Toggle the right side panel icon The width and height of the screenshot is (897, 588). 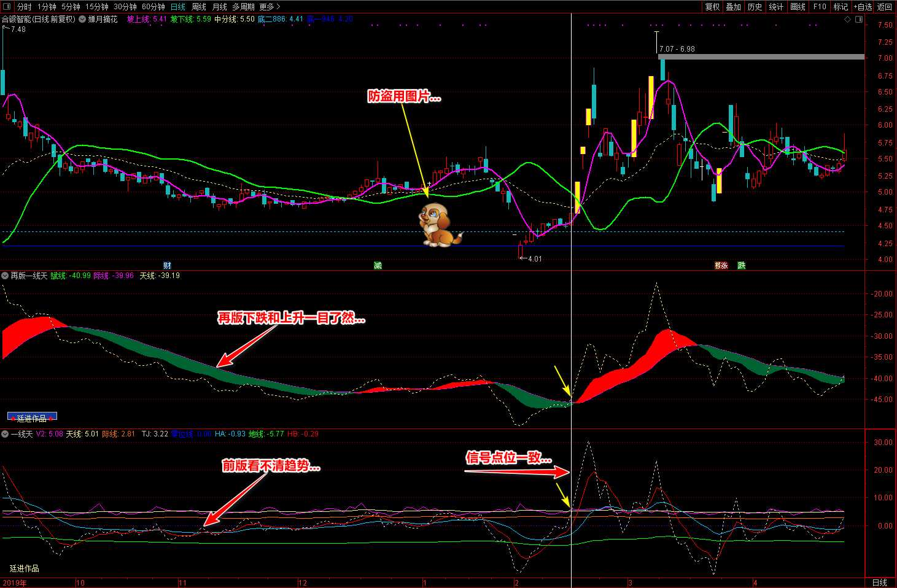pyautogui.click(x=859, y=20)
